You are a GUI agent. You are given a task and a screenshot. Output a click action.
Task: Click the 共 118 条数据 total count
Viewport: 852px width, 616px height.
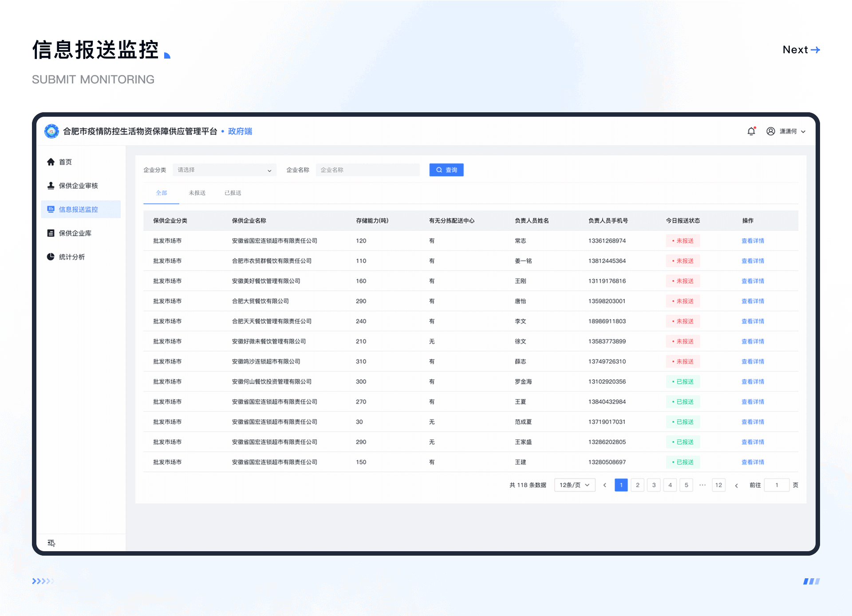[x=528, y=485]
